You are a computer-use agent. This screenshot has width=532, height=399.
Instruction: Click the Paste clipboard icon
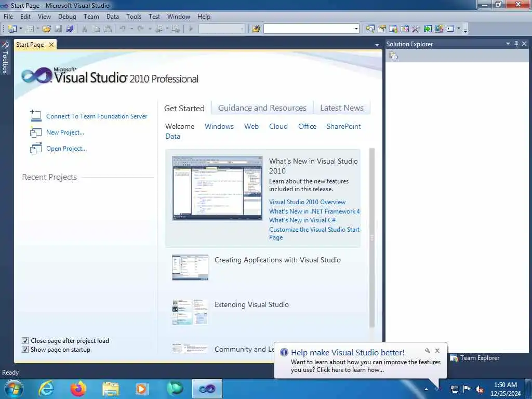tap(108, 29)
